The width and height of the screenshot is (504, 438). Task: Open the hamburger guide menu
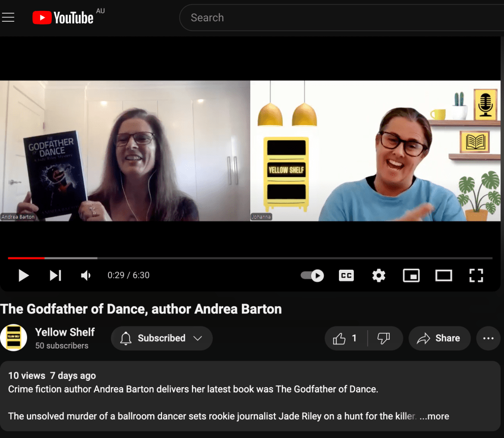coord(8,18)
